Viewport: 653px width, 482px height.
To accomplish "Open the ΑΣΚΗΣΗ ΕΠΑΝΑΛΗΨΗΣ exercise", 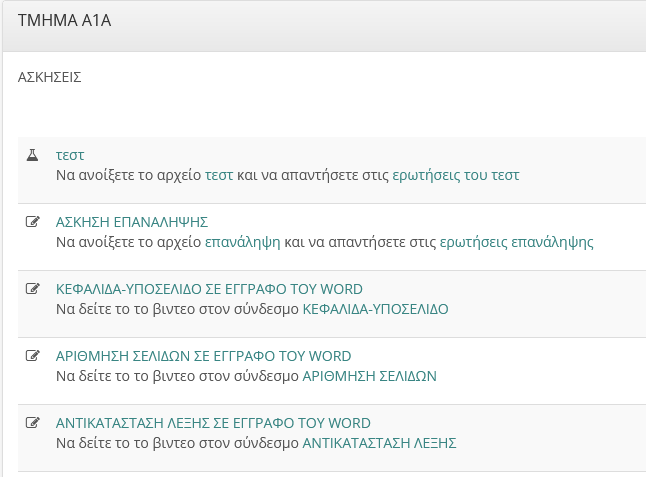I will click(x=131, y=222).
